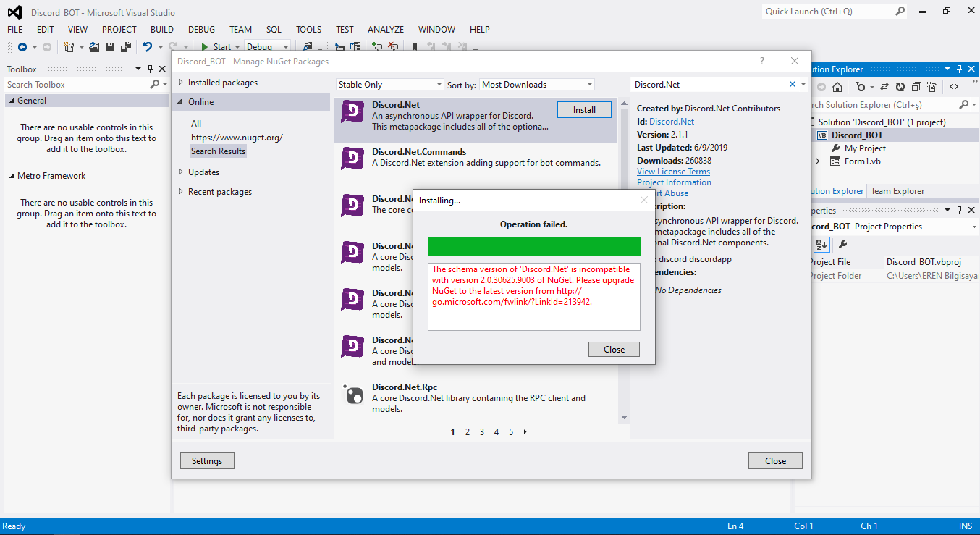The height and width of the screenshot is (535, 980).
Task: Click the New Project toolbar icon
Action: click(69, 47)
